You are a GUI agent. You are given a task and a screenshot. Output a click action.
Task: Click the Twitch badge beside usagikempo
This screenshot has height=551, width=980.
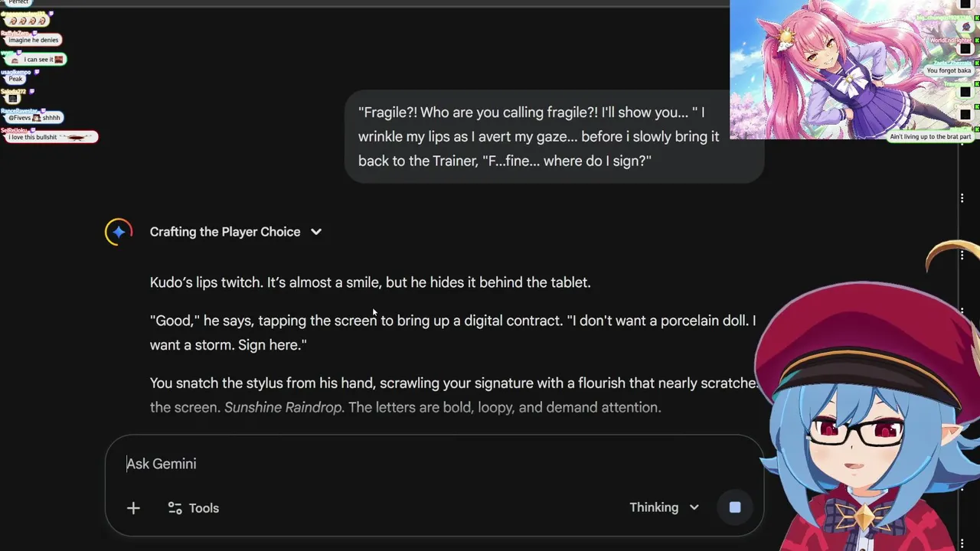(x=37, y=72)
